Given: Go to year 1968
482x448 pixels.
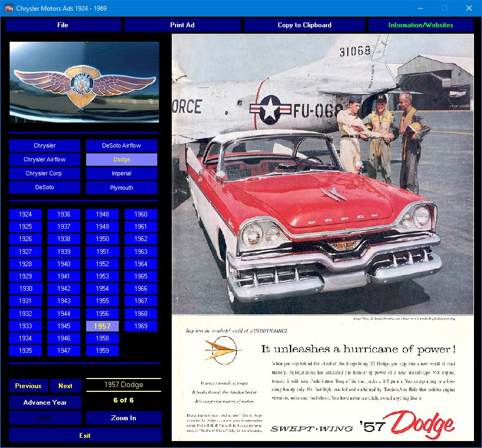Looking at the screenshot, I should click(141, 314).
